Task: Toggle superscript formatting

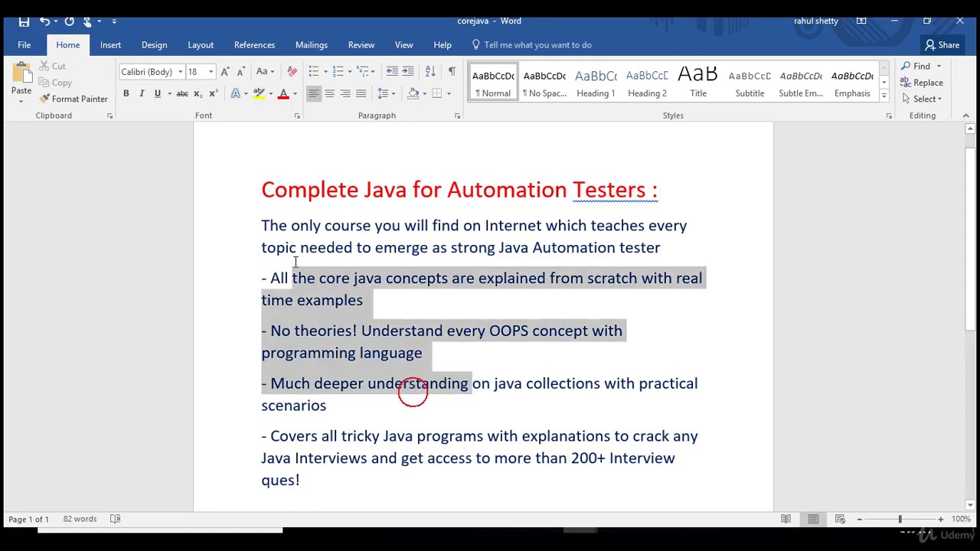Action: 213,93
